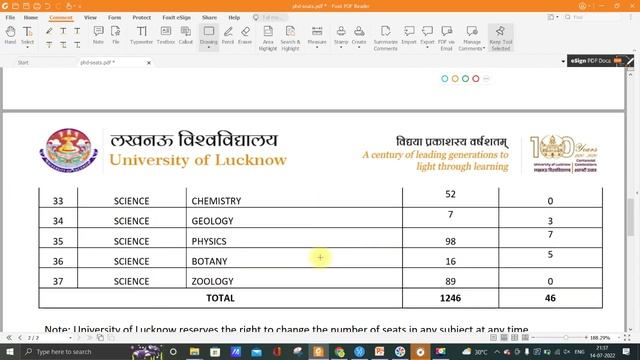
Task: Open Search & Highlight
Action: pyautogui.click(x=290, y=38)
